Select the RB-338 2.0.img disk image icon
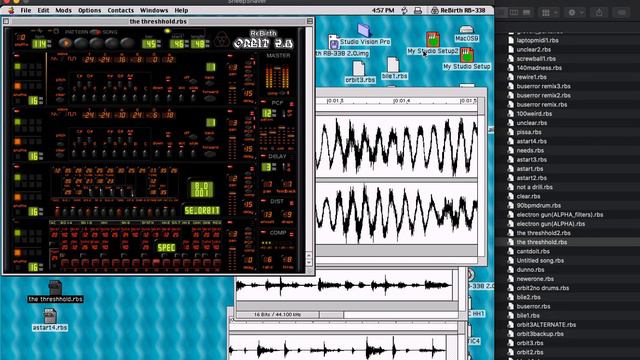Viewport: 640px width, 360px height. tap(334, 42)
